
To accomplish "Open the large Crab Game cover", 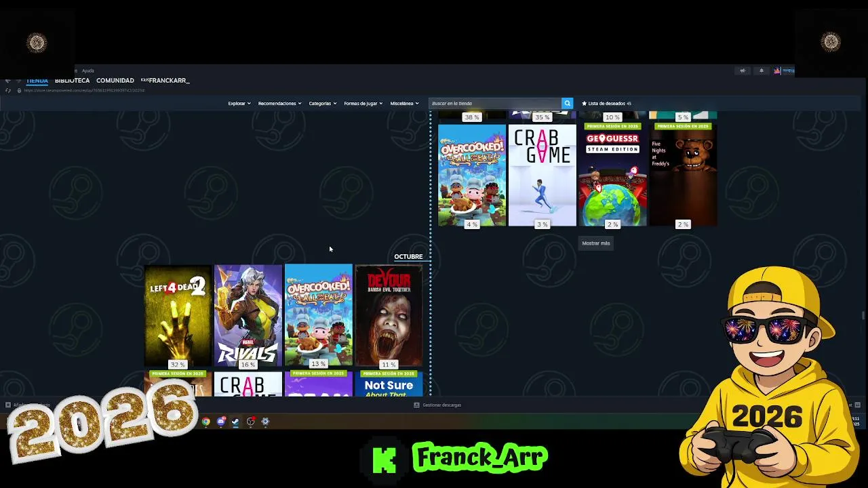I will (x=542, y=175).
